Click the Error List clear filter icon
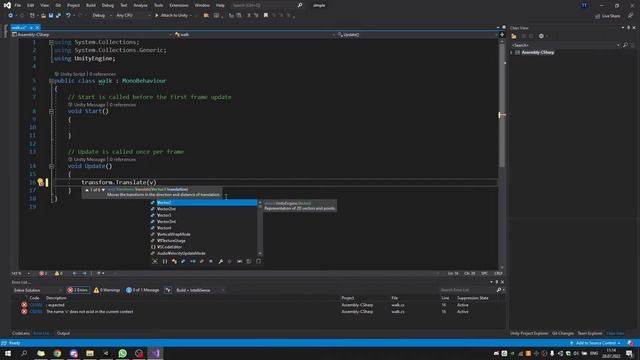 (168, 290)
